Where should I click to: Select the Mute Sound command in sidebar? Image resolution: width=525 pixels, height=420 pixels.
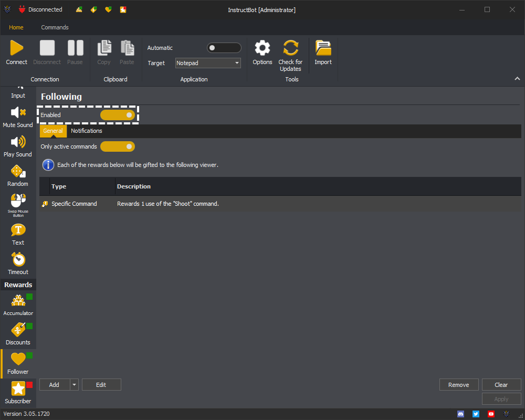coord(18,117)
